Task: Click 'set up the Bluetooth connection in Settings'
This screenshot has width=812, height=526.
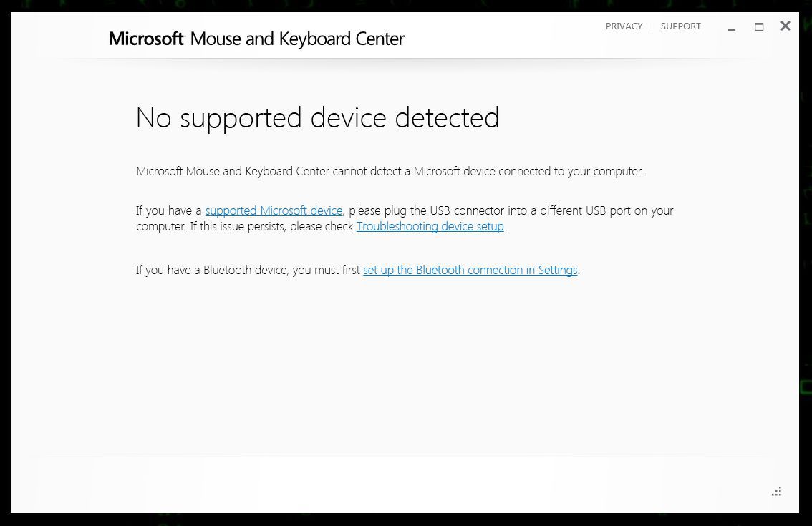Action: pyautogui.click(x=470, y=270)
